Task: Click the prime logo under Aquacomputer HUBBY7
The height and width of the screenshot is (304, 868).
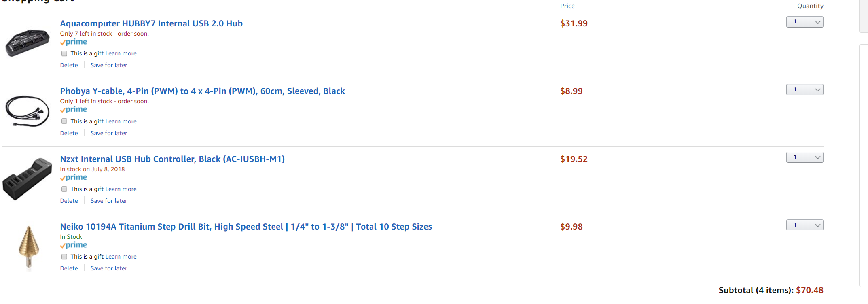Action: [x=74, y=42]
